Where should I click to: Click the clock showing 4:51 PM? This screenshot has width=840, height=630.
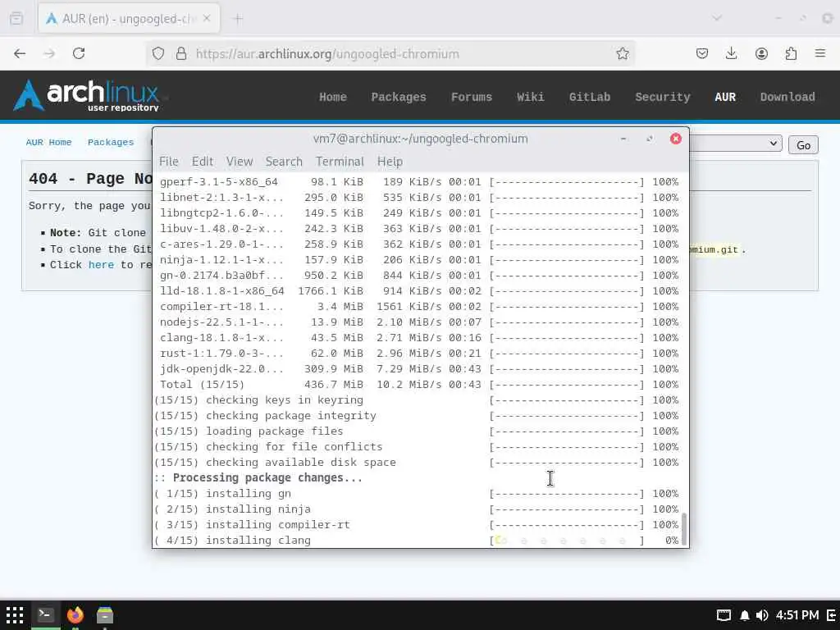point(797,615)
